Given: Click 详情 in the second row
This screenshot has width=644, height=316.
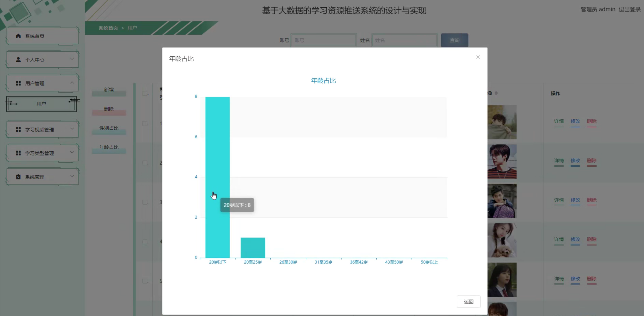Looking at the screenshot, I should [559, 161].
